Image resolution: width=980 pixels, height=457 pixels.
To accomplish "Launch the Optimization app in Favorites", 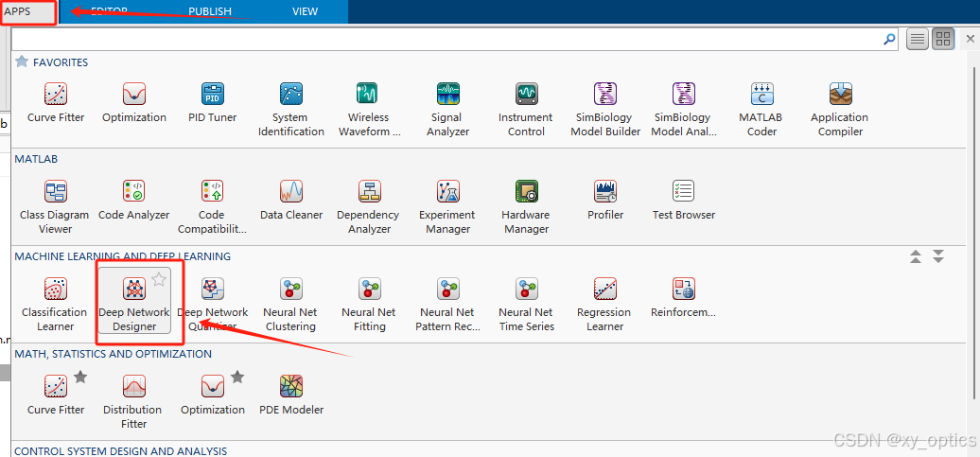I will coord(134,103).
